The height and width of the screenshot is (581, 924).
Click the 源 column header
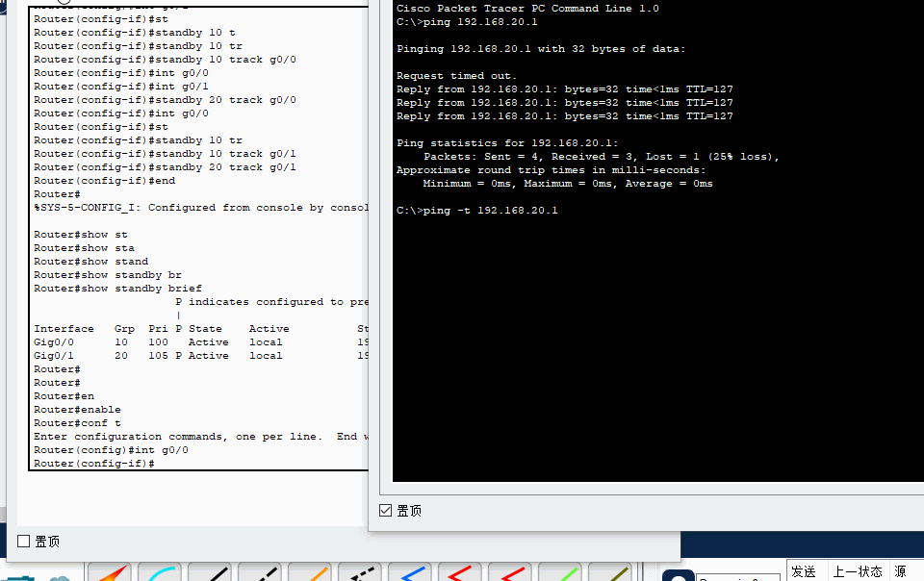[900, 571]
